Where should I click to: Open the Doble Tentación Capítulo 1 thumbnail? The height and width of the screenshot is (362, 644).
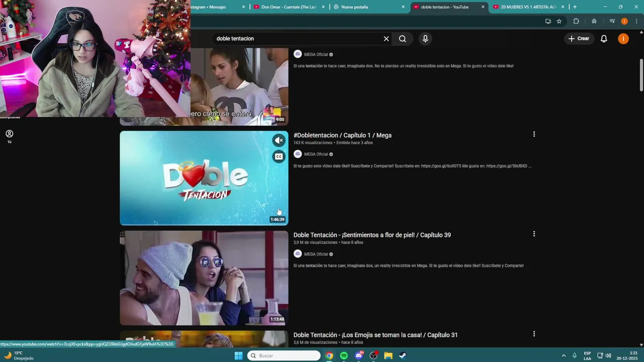click(204, 178)
